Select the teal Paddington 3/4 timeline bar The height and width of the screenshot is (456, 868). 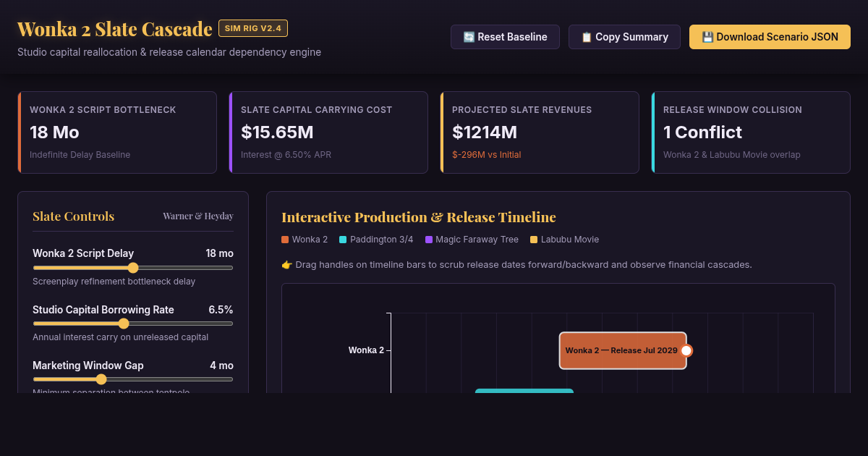pos(524,391)
